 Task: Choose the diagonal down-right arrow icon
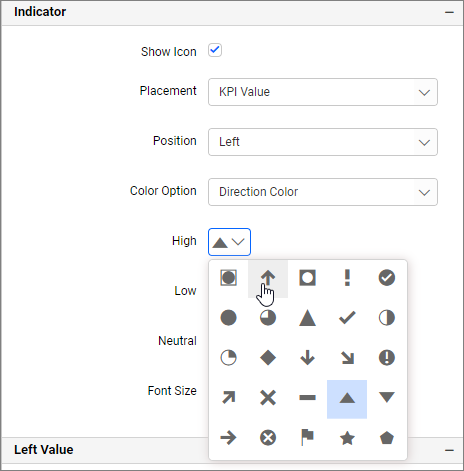[347, 358]
